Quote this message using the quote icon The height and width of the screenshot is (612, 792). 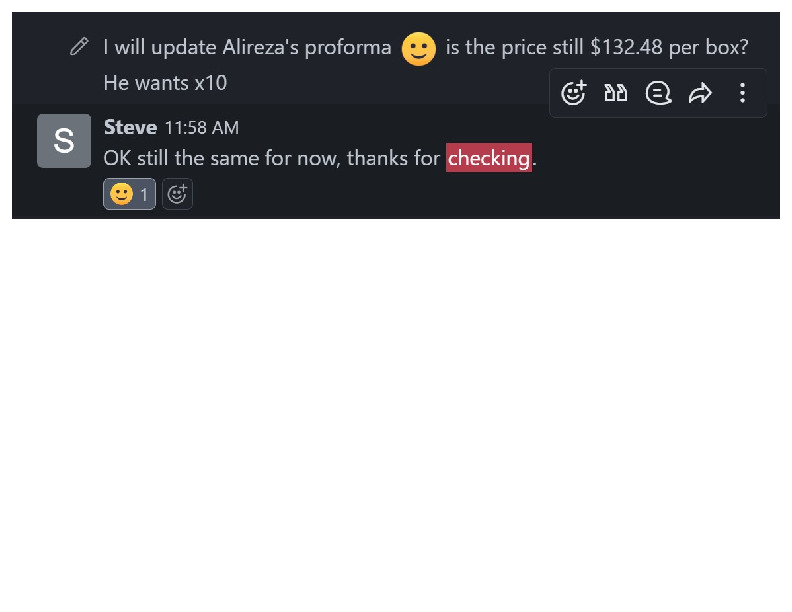pyautogui.click(x=616, y=93)
